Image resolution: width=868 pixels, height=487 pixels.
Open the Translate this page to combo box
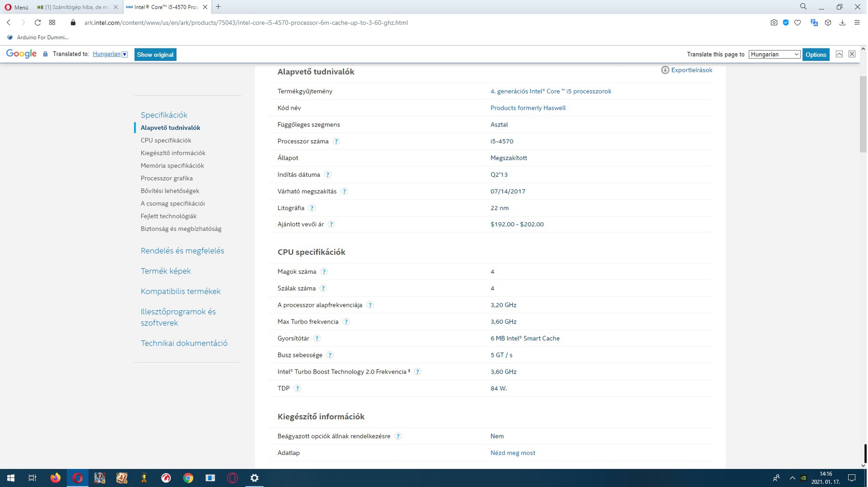point(774,54)
